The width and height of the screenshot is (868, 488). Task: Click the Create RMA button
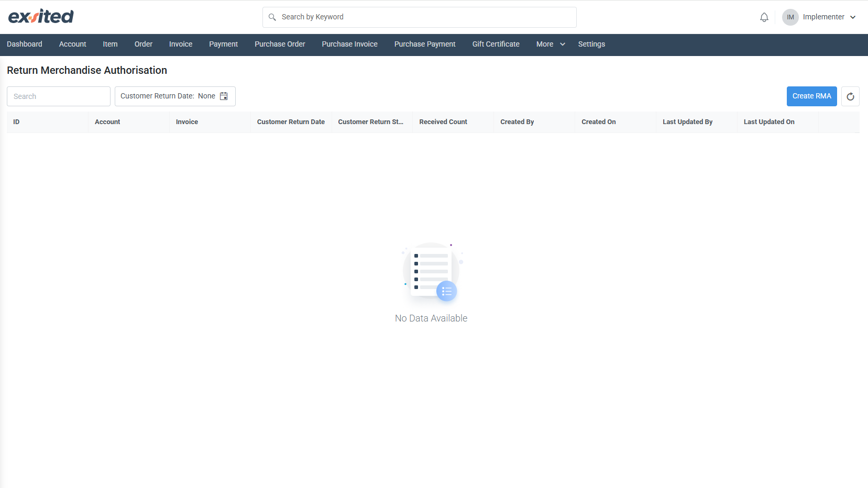coord(811,96)
